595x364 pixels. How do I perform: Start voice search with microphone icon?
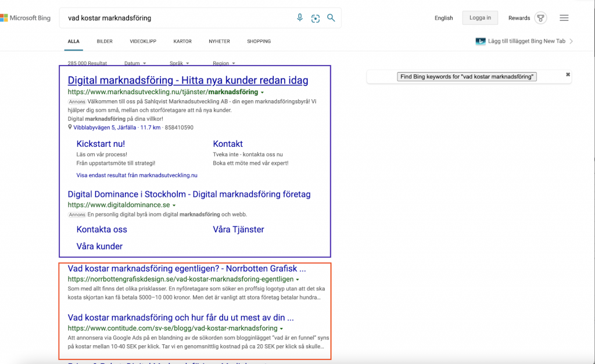pyautogui.click(x=300, y=17)
